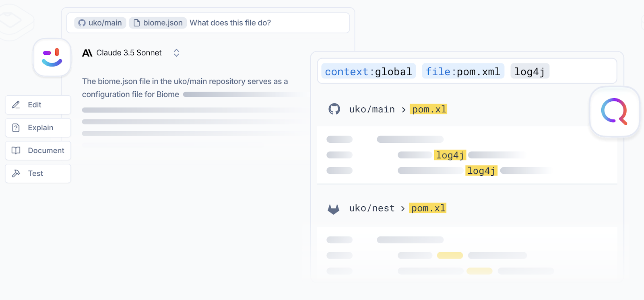Click the open book icon on Document
Image resolution: width=644 pixels, height=300 pixels.
coord(16,150)
